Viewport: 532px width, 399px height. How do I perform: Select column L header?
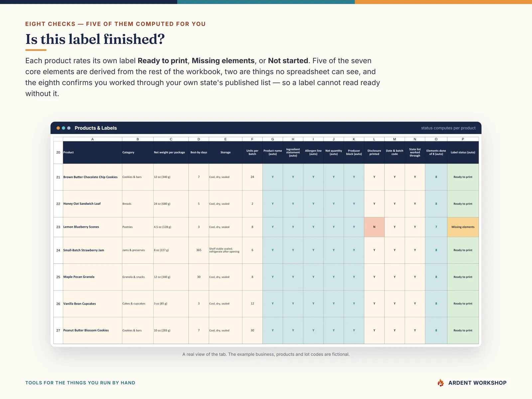(374, 139)
